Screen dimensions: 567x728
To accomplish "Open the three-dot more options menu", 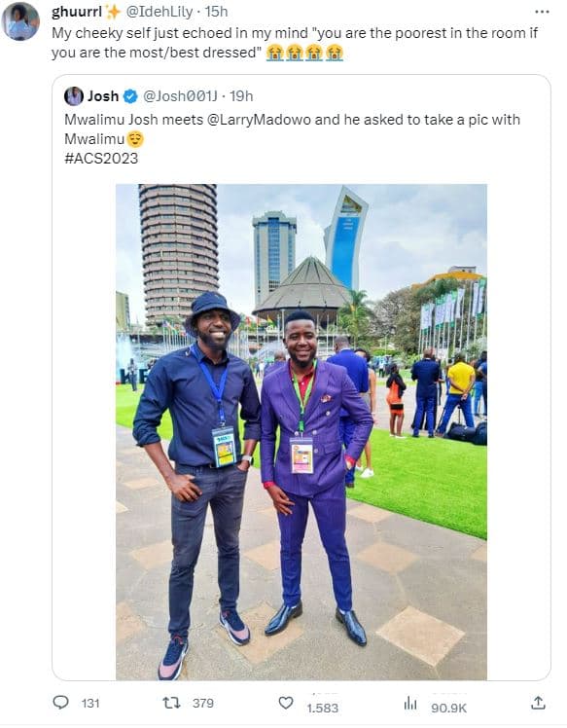I will coord(542,12).
